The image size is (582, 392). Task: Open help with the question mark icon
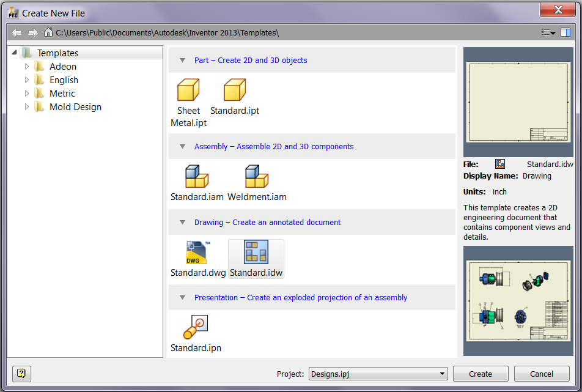(21, 374)
